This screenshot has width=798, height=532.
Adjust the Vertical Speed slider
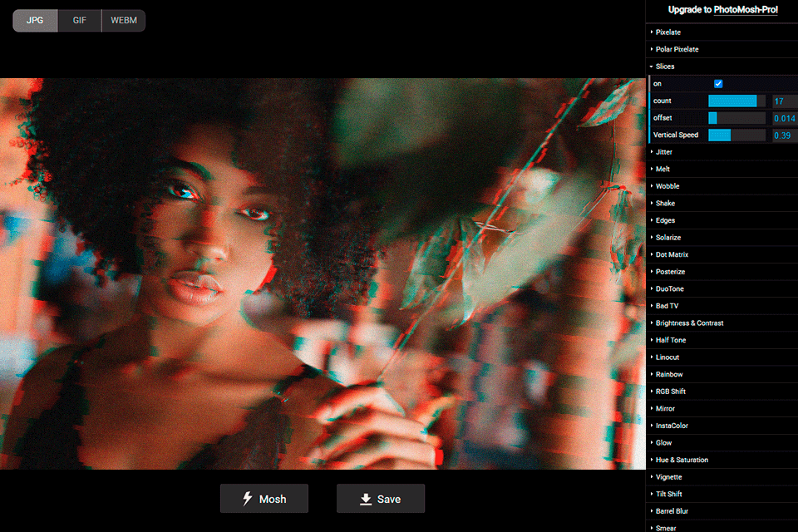(x=736, y=135)
